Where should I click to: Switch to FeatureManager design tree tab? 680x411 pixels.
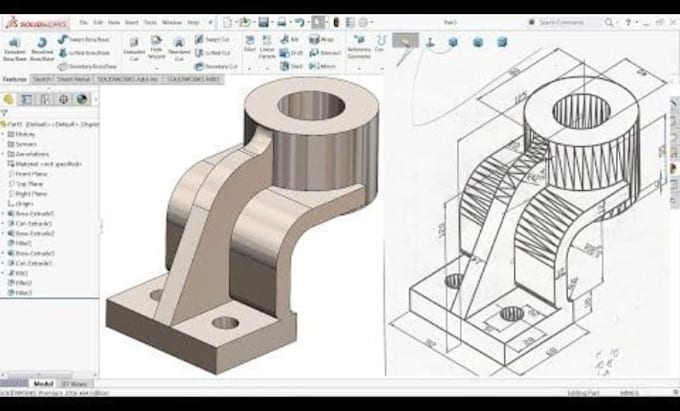8,99
